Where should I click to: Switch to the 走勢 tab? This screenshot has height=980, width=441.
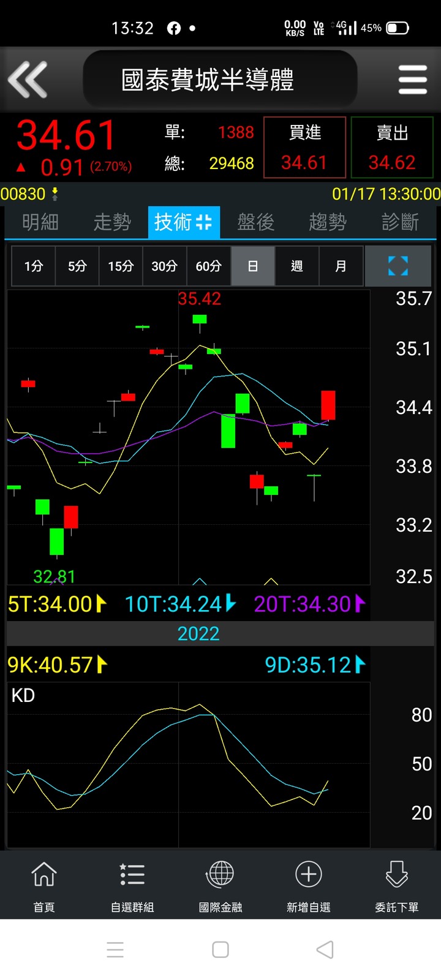coord(112,222)
